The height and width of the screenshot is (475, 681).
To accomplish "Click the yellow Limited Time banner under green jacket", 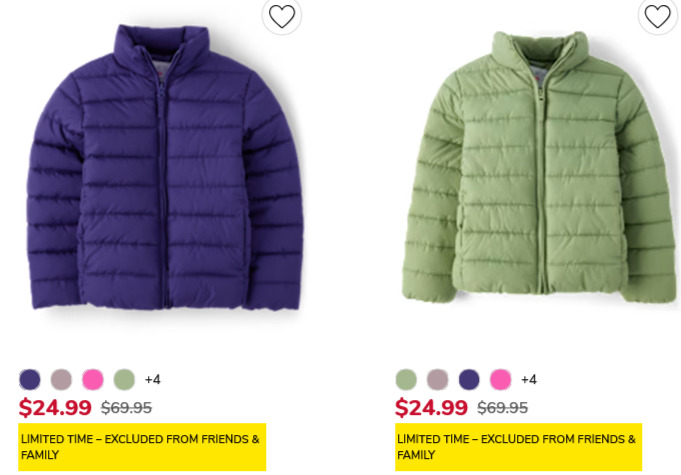I will (519, 447).
